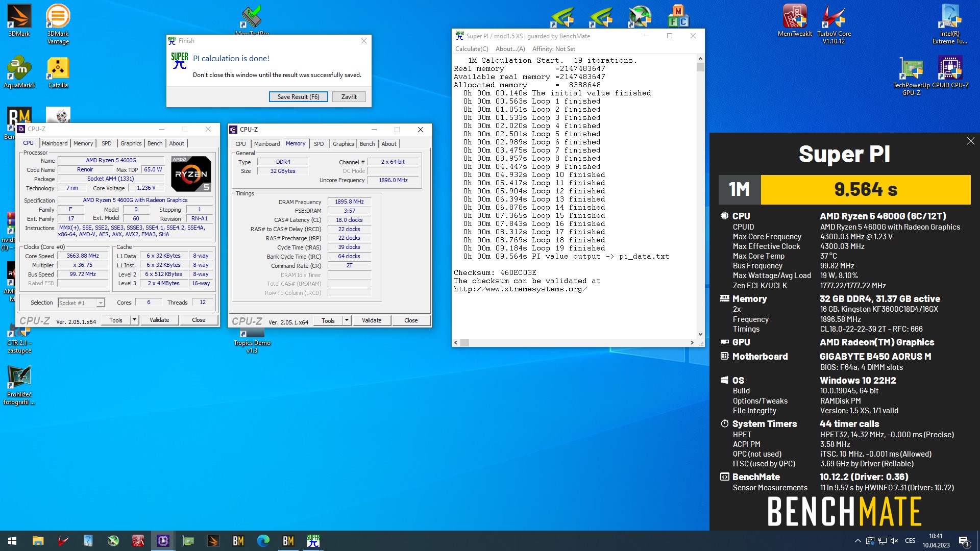Click the Core Speed value 3663.88 MHz
The width and height of the screenshot is (980, 551).
click(x=83, y=256)
